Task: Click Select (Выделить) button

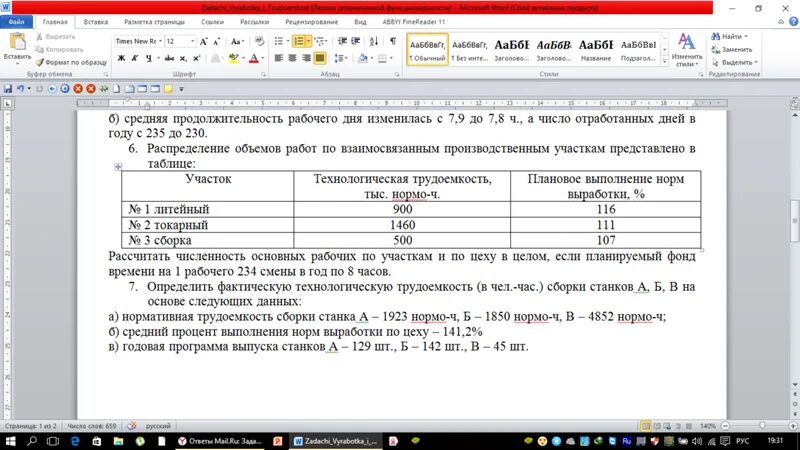Action: [x=735, y=62]
